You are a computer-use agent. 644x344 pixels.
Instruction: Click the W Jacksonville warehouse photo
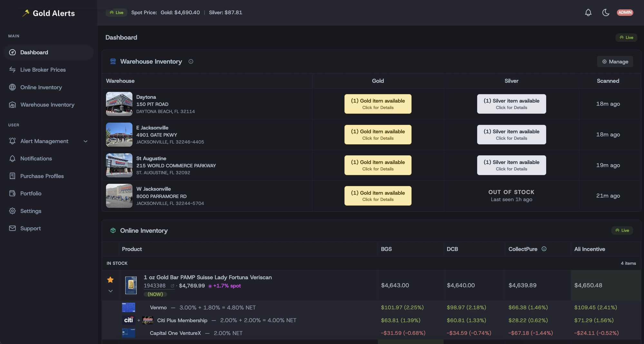point(119,196)
